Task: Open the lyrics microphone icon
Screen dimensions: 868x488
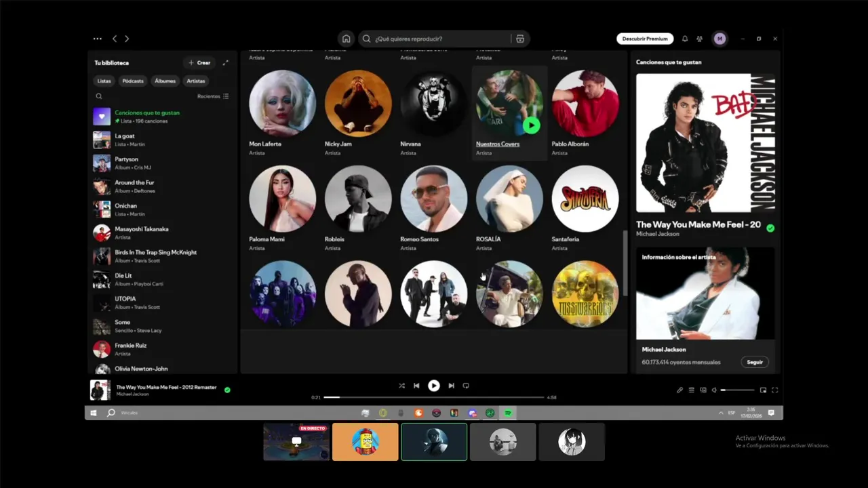Action: pos(679,390)
